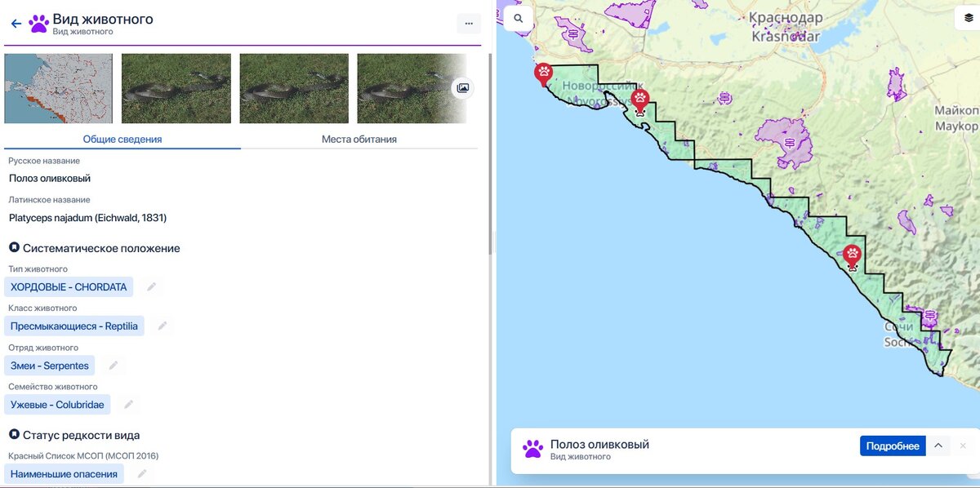Image resolution: width=980 pixels, height=488 pixels.
Task: Edit the Наименьшие опасения pencil
Action: tap(142, 474)
